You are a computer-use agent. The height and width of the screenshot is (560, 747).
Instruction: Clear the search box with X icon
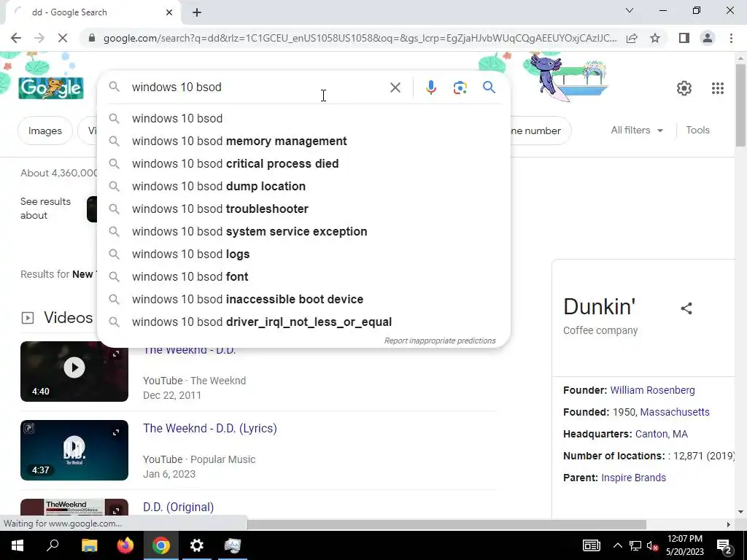(395, 87)
